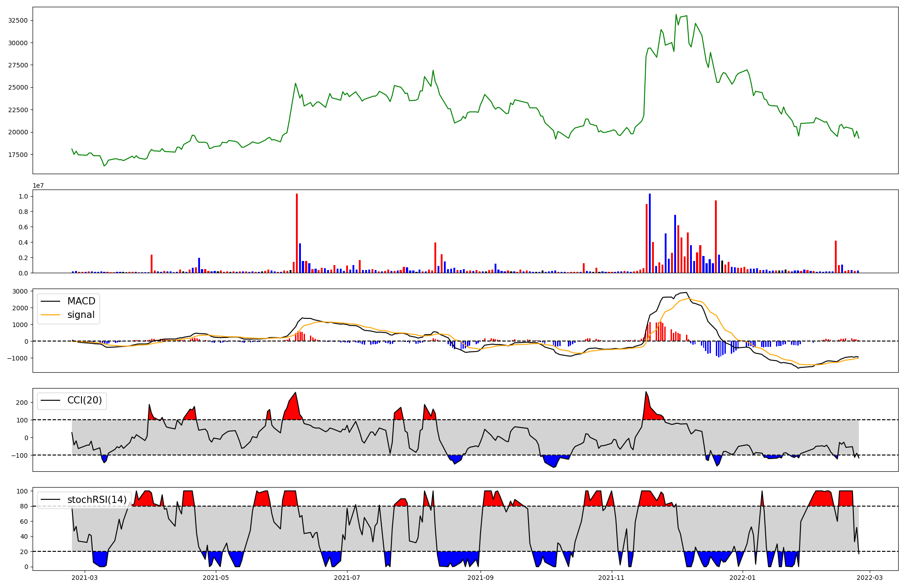This screenshot has width=905, height=588.
Task: Select the 2021-03 x-axis date label
Action: (85, 577)
